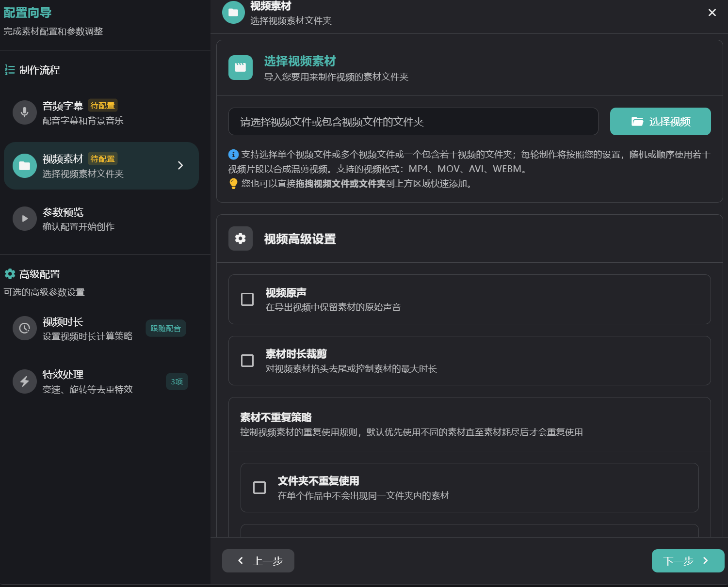Click the 选择视频 button

pos(660,122)
